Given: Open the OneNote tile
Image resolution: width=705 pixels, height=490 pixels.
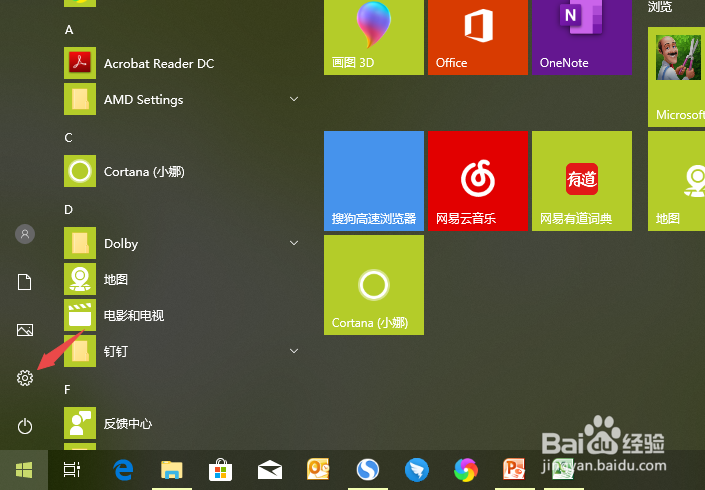Looking at the screenshot, I should point(582,37).
